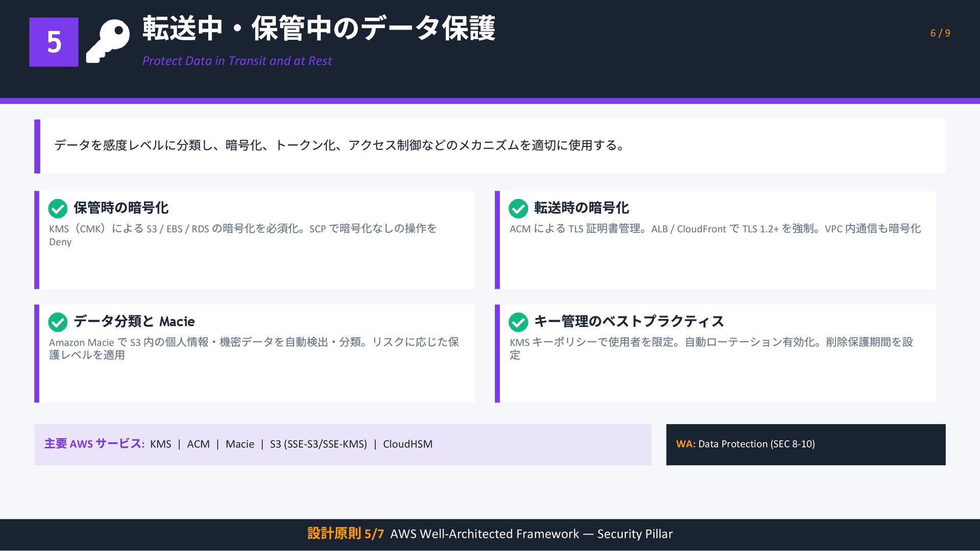Click the purple number 5 badge
This screenshot has width=980, height=551.
[54, 42]
